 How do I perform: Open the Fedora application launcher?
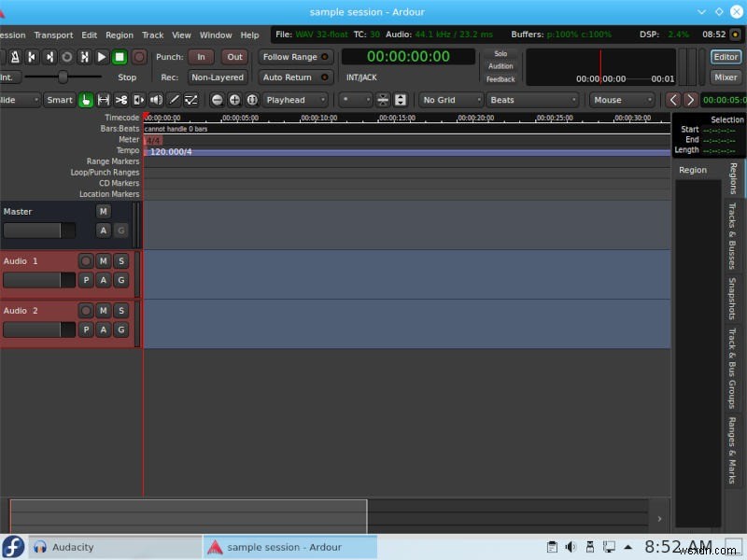point(13,547)
